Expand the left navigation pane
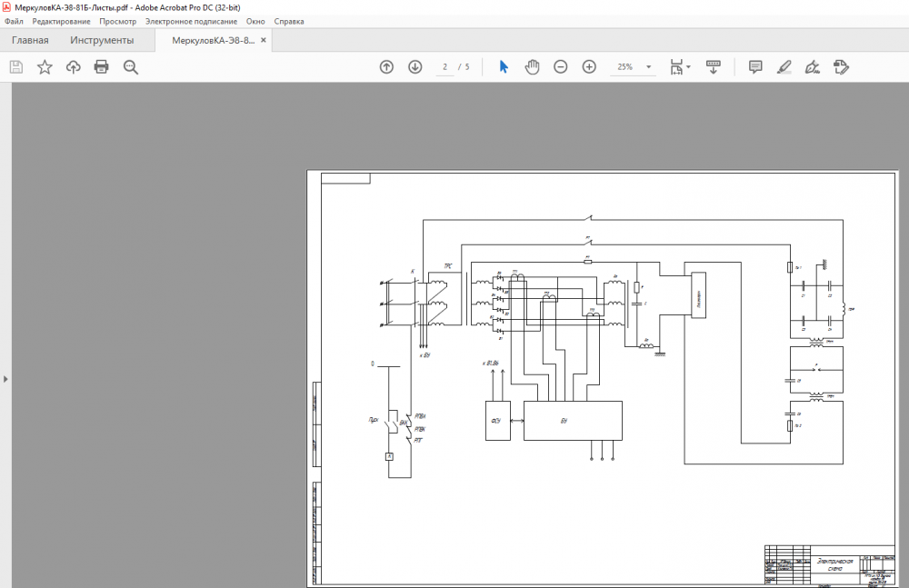This screenshot has height=588, width=909. point(5,378)
